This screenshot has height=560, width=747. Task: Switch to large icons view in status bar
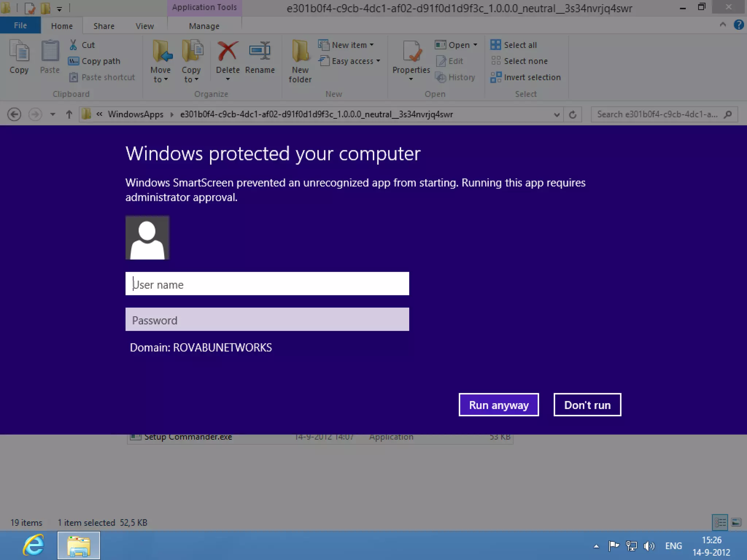736,522
